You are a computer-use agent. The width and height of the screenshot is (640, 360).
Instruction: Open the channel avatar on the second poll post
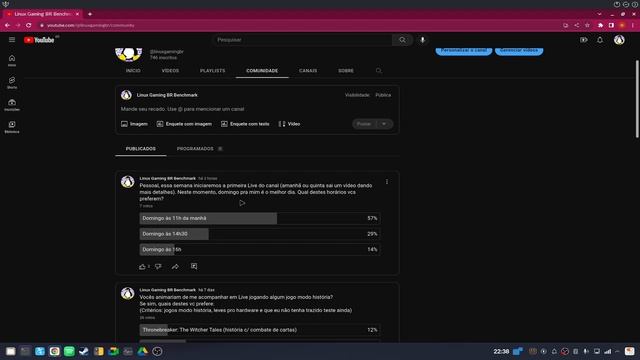pyautogui.click(x=127, y=293)
